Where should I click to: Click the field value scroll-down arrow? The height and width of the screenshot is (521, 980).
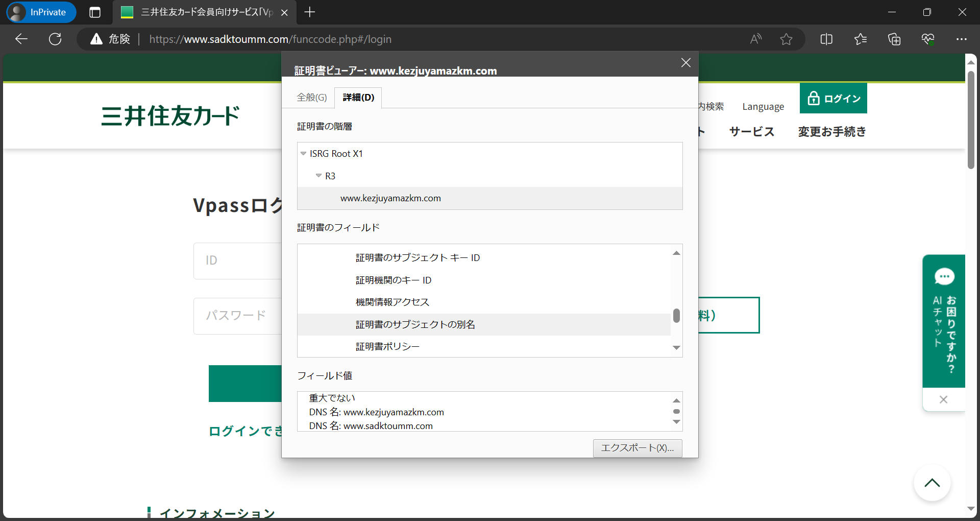[676, 422]
